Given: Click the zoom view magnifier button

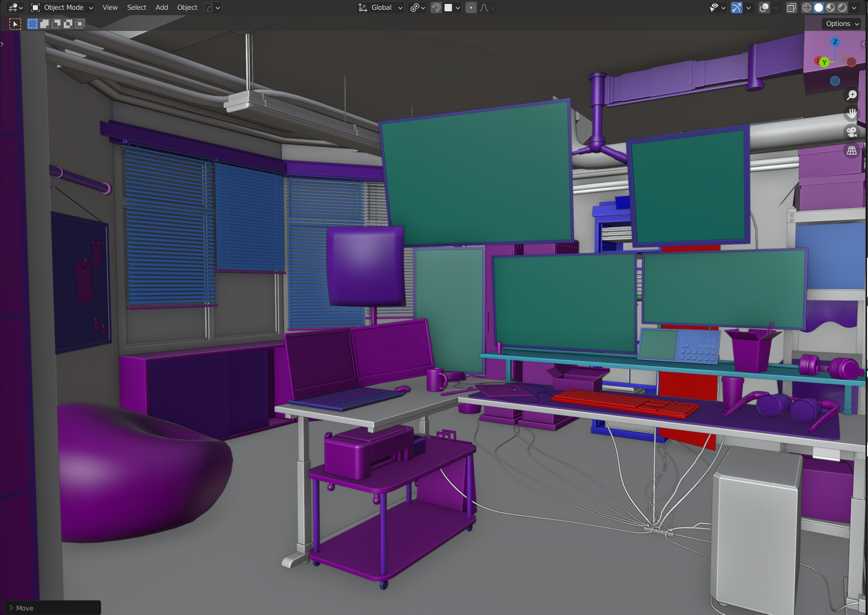Looking at the screenshot, I should [x=852, y=95].
